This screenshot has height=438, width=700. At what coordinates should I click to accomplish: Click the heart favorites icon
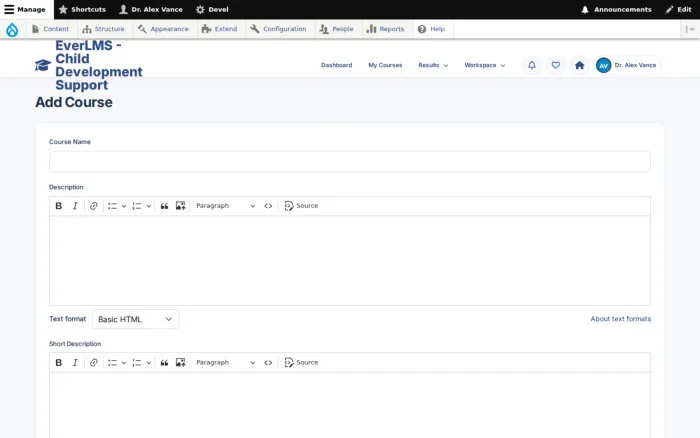(x=555, y=65)
